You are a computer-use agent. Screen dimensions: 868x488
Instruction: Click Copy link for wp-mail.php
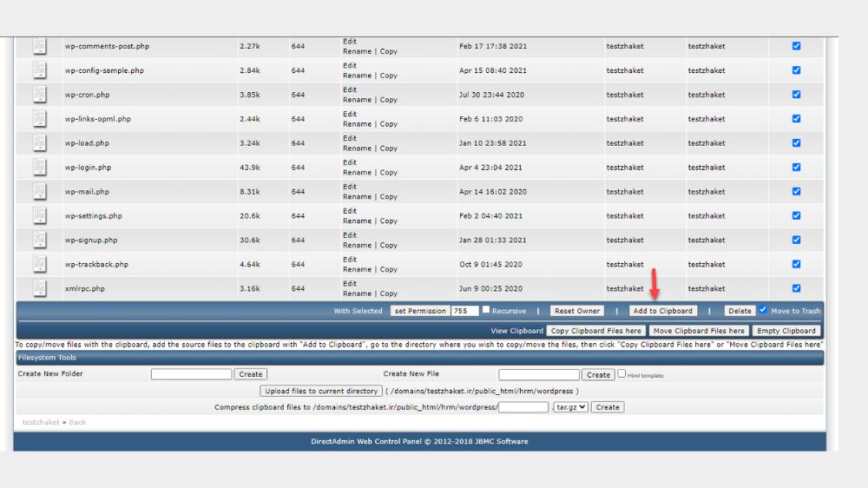389,196
